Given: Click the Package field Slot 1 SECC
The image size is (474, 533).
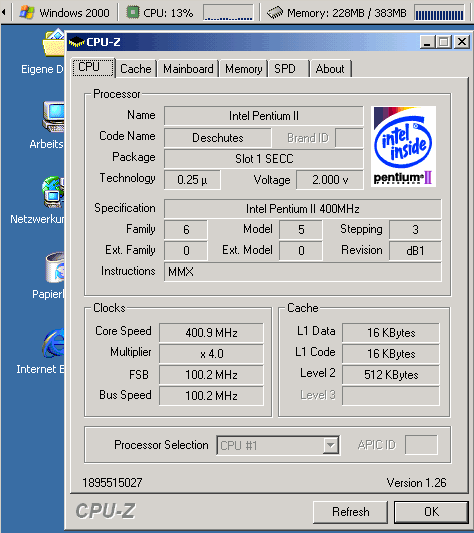Looking at the screenshot, I should click(264, 159).
